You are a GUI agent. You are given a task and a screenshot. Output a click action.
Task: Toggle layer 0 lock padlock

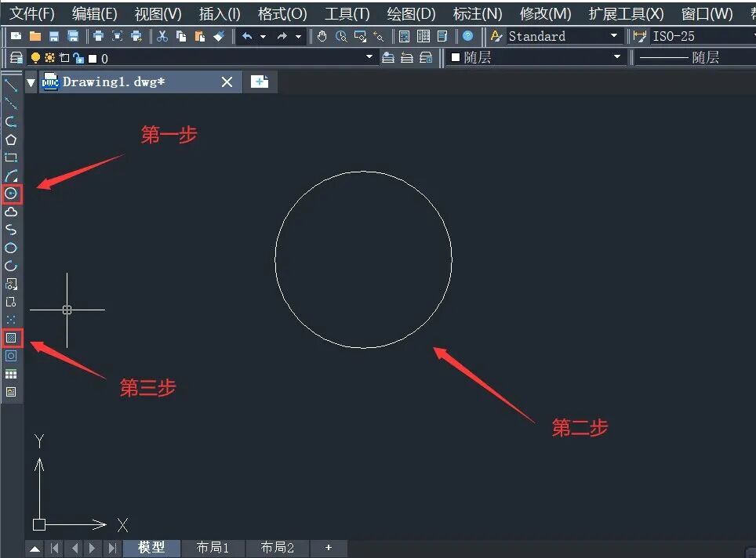click(78, 58)
